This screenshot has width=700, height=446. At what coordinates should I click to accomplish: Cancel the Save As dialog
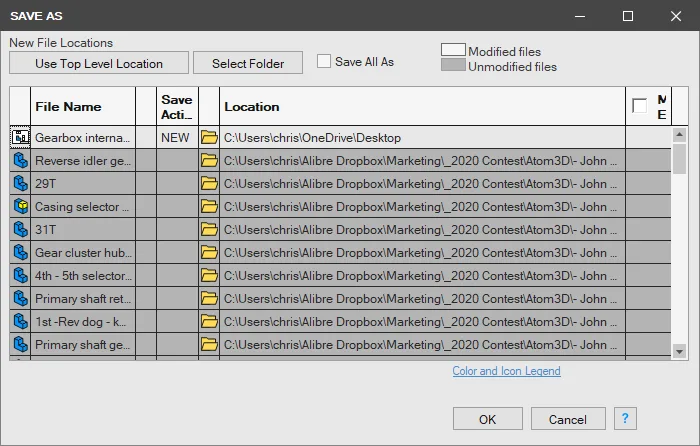click(568, 419)
